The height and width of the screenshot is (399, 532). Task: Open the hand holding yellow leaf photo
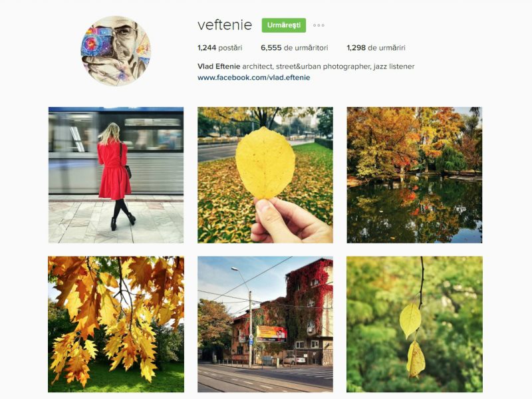click(x=265, y=175)
